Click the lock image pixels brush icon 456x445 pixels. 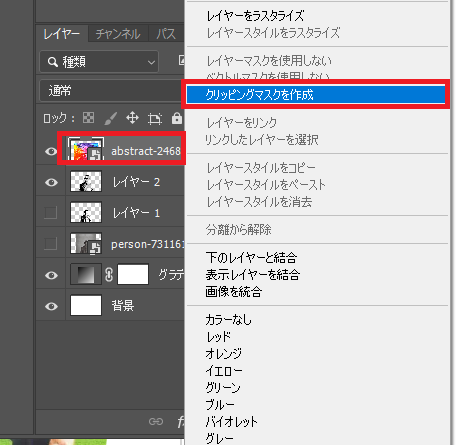(x=110, y=118)
